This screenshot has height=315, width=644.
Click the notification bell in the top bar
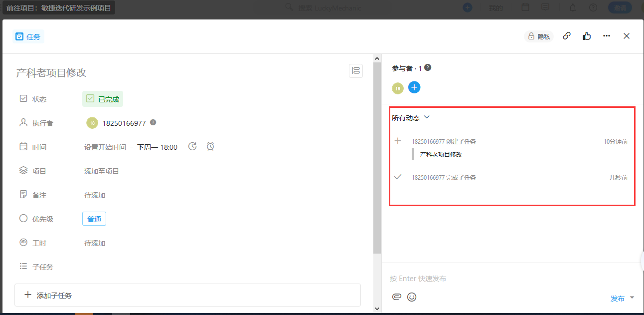(572, 7)
